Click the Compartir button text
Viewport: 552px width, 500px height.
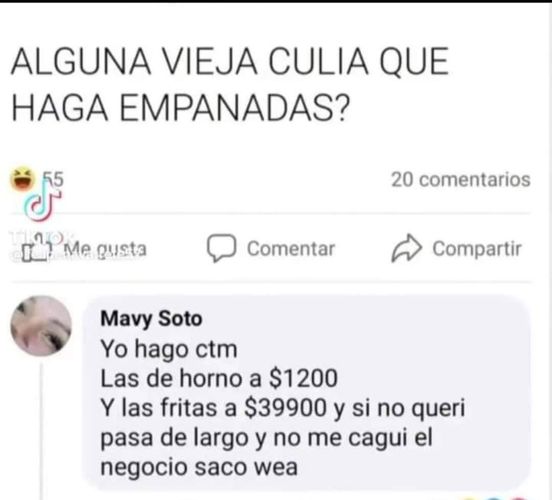[477, 249]
